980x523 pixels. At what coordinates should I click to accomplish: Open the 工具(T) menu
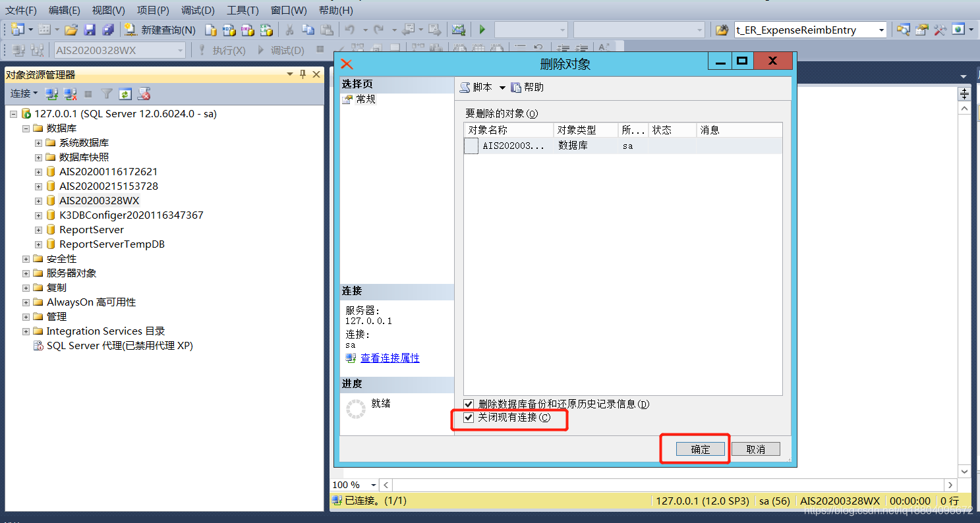pos(243,10)
